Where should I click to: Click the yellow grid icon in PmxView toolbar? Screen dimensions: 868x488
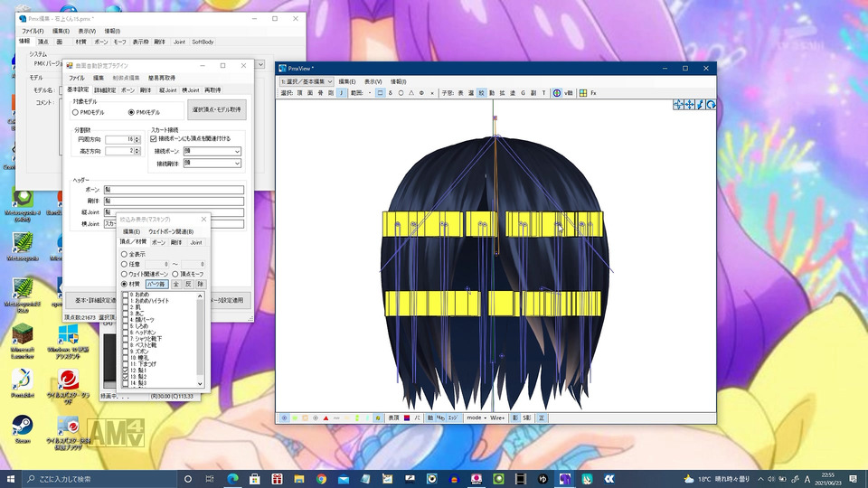coord(583,93)
